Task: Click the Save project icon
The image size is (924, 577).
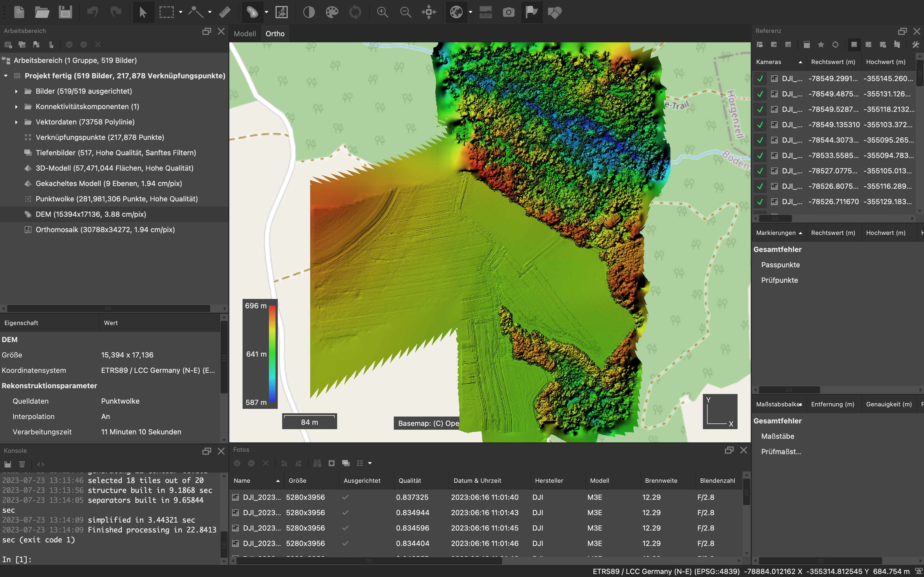Action: coord(65,12)
